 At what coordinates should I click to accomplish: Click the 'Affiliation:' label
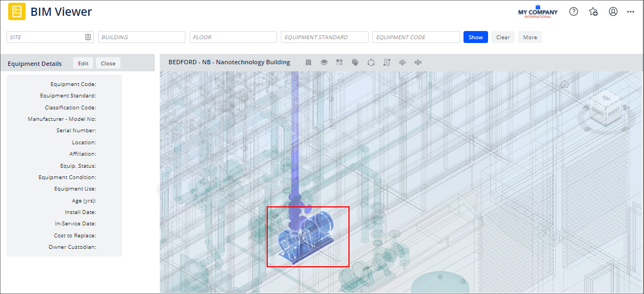[x=82, y=154]
